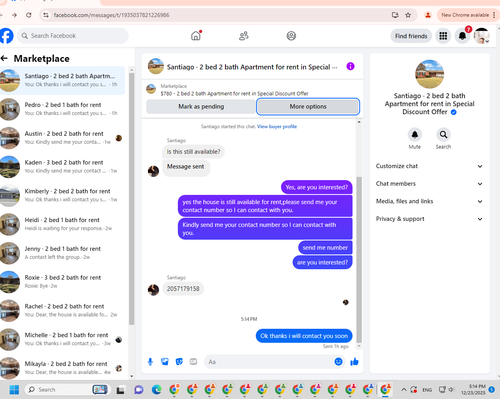Open the chat app icon on taskbar

(139, 389)
